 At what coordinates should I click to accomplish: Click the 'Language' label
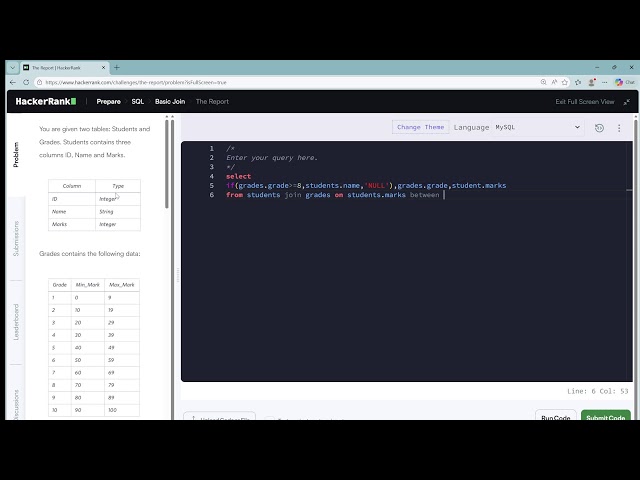click(x=471, y=127)
